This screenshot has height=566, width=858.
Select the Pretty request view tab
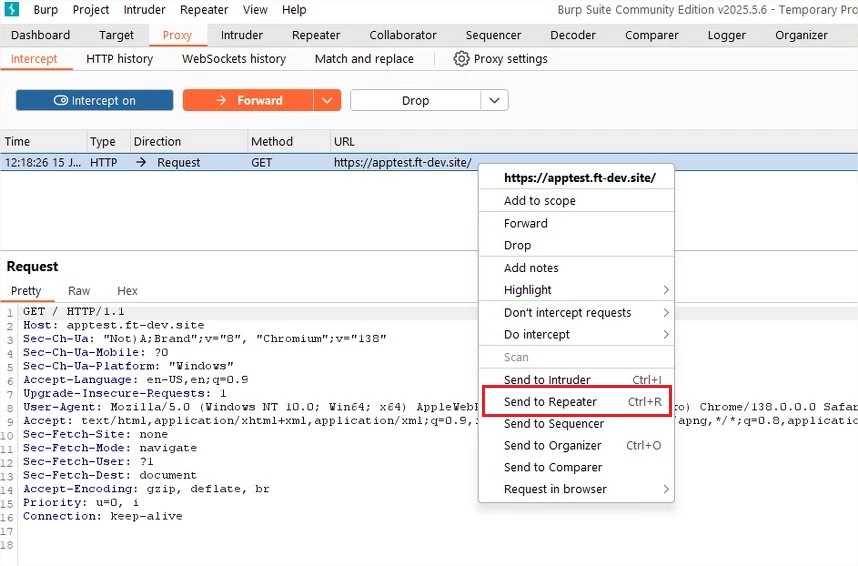coord(26,291)
